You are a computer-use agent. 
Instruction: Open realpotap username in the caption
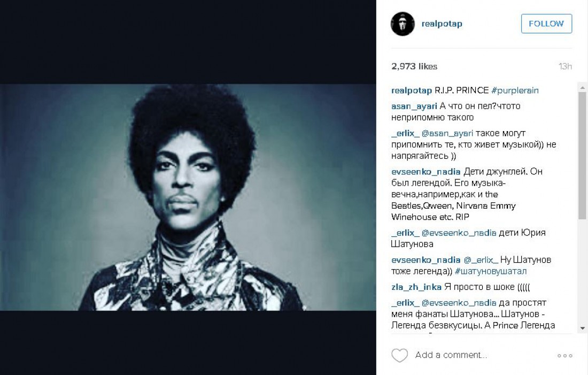tap(412, 90)
